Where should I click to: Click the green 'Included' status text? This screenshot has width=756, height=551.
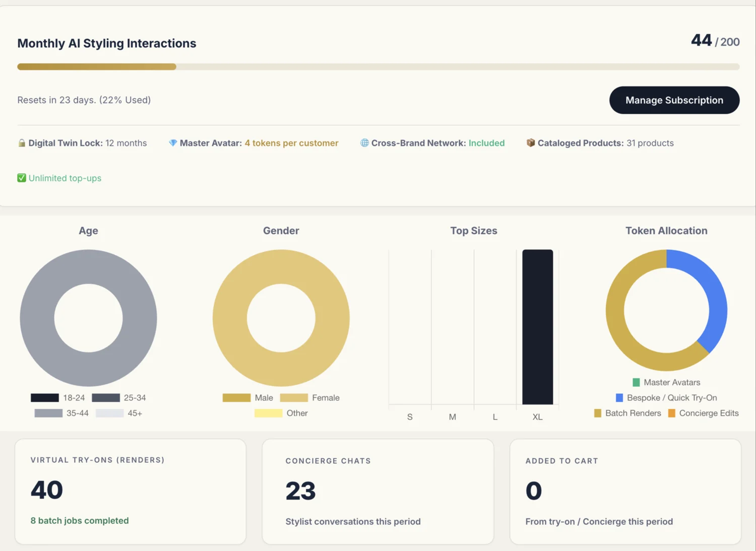pos(486,143)
